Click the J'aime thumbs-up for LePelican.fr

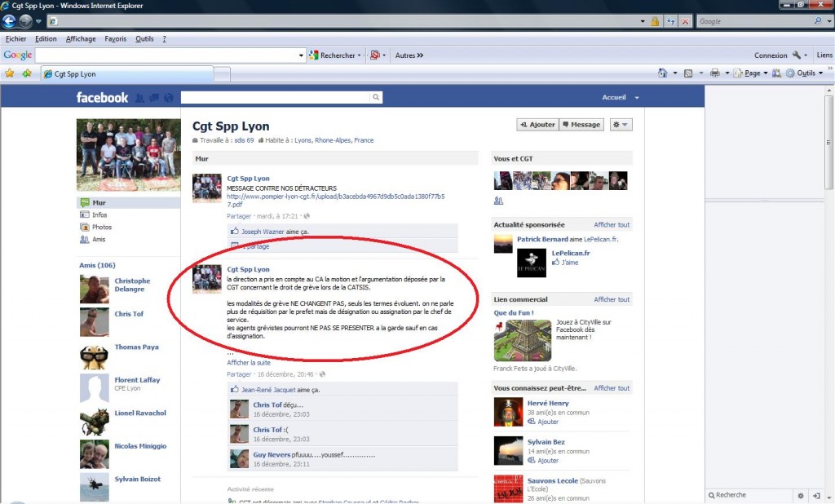tap(555, 262)
